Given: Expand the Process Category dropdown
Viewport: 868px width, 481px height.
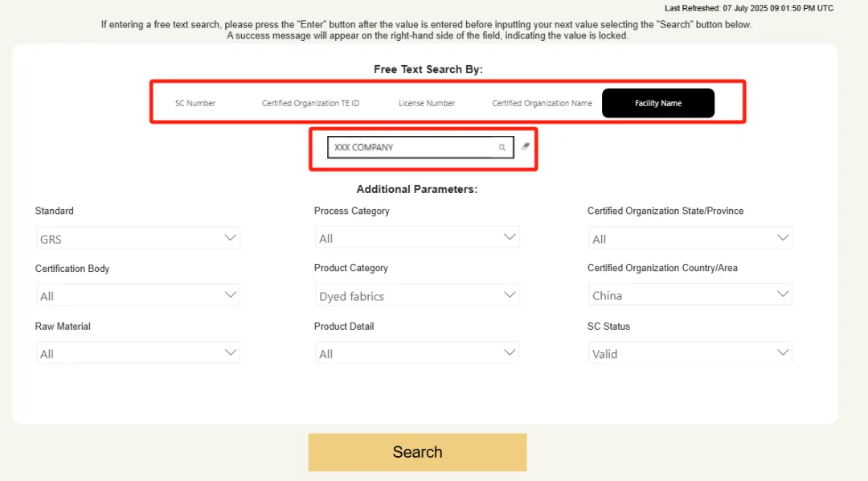Looking at the screenshot, I should pyautogui.click(x=417, y=238).
